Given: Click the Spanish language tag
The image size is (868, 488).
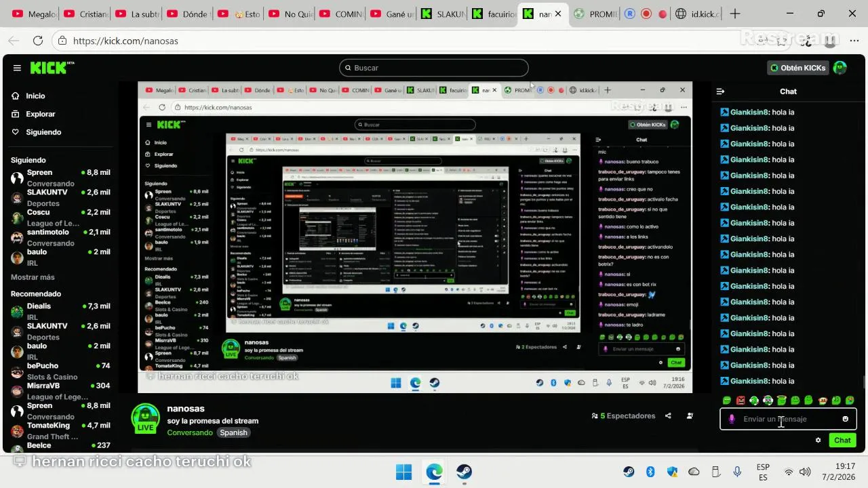Looking at the screenshot, I should (233, 432).
